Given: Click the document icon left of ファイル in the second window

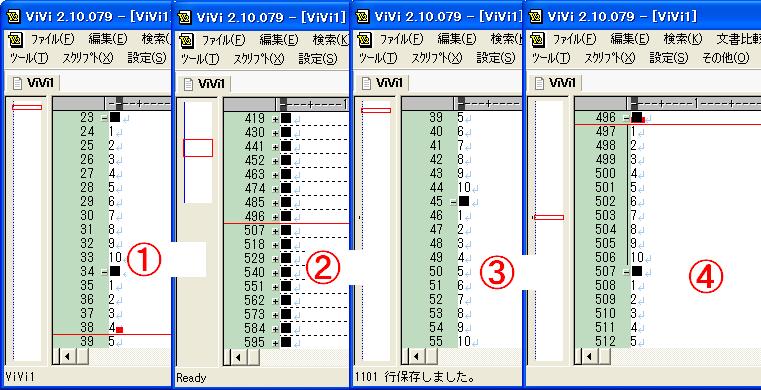Looking at the screenshot, I should pyautogui.click(x=187, y=40).
